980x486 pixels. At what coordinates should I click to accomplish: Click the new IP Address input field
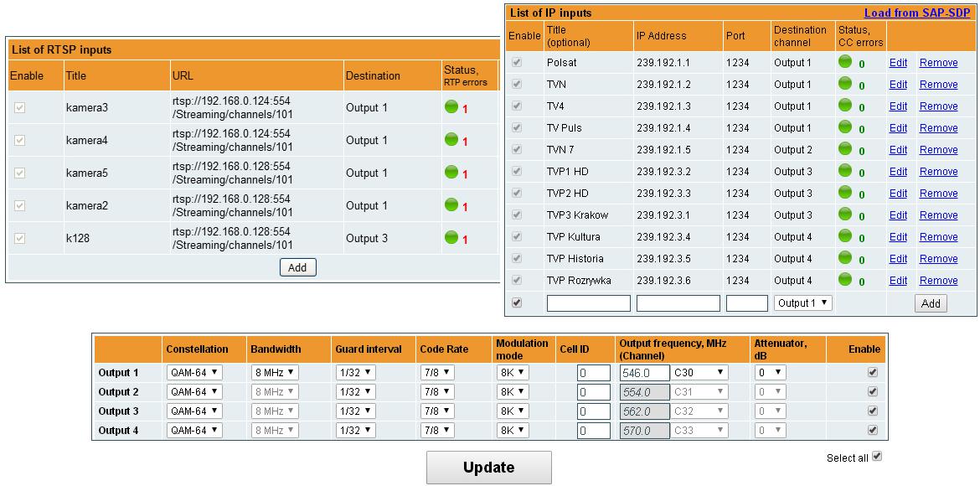tap(678, 303)
